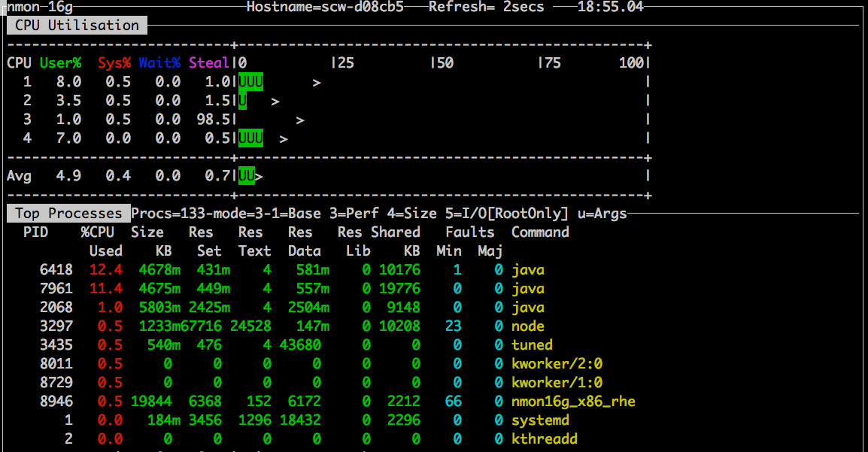
Task: Select the green usage bar for CPU 4
Action: click(x=250, y=138)
